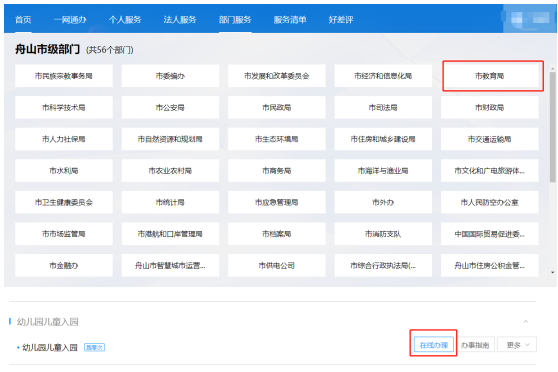558x372 pixels.
Task: Select 市民政局 department
Action: pyautogui.click(x=277, y=108)
